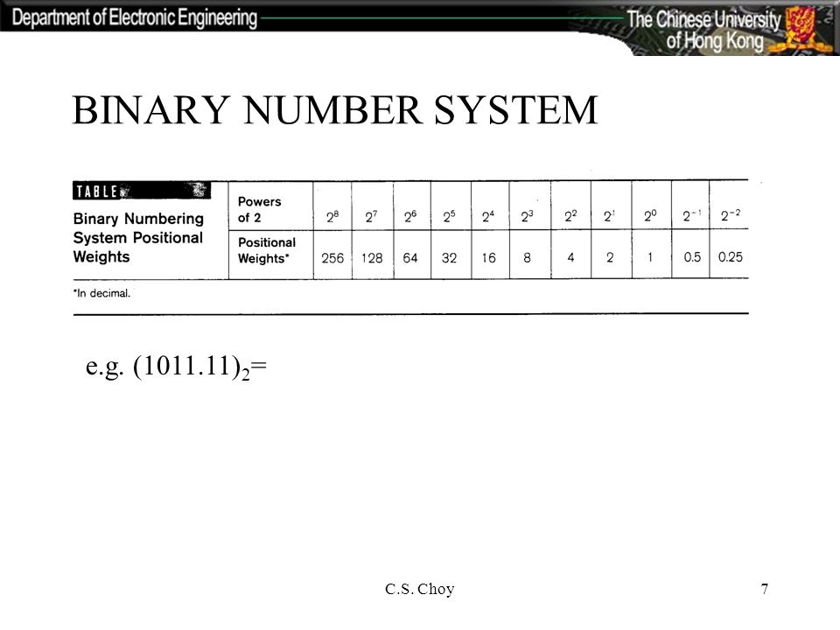Click the weight value 8
This screenshot has height=630, width=840.
click(527, 257)
